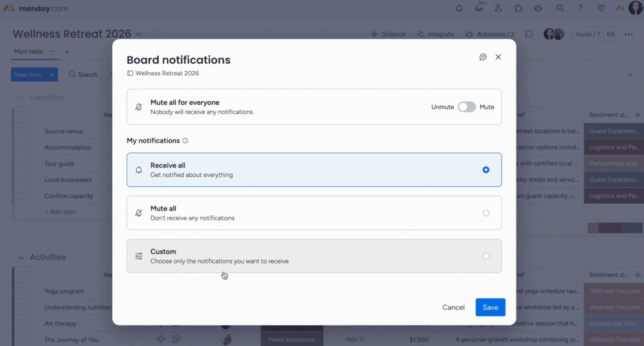
Task: Open the notifications bell in top bar
Action: (x=459, y=8)
